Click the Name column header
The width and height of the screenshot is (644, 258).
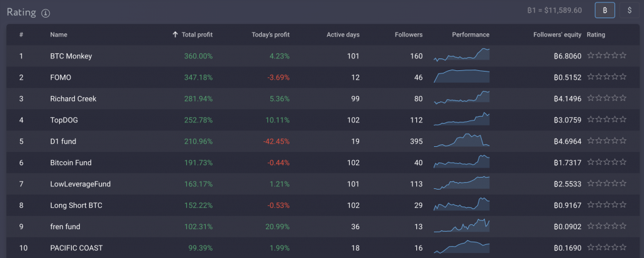[58, 35]
